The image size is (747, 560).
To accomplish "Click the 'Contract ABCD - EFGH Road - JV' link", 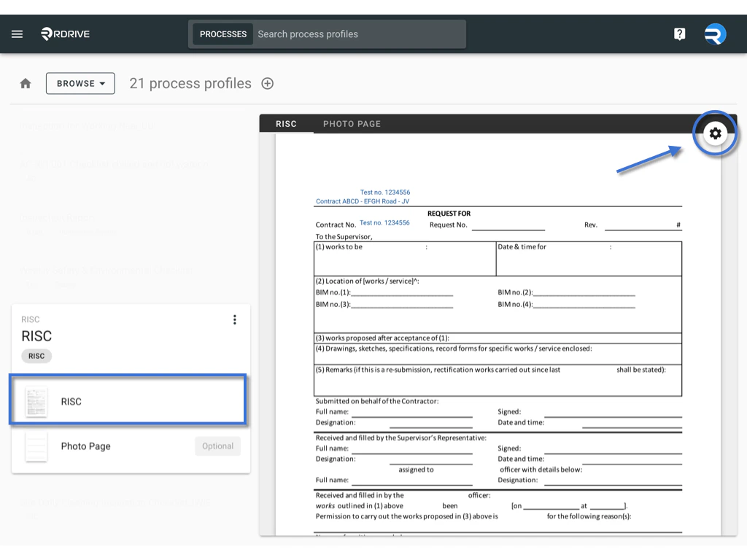I will tap(363, 201).
